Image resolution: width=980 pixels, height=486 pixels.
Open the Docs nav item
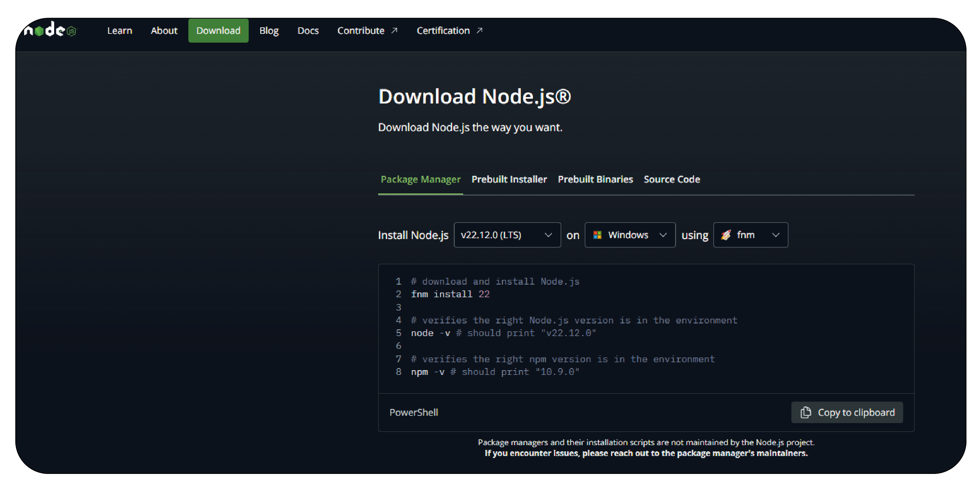308,30
